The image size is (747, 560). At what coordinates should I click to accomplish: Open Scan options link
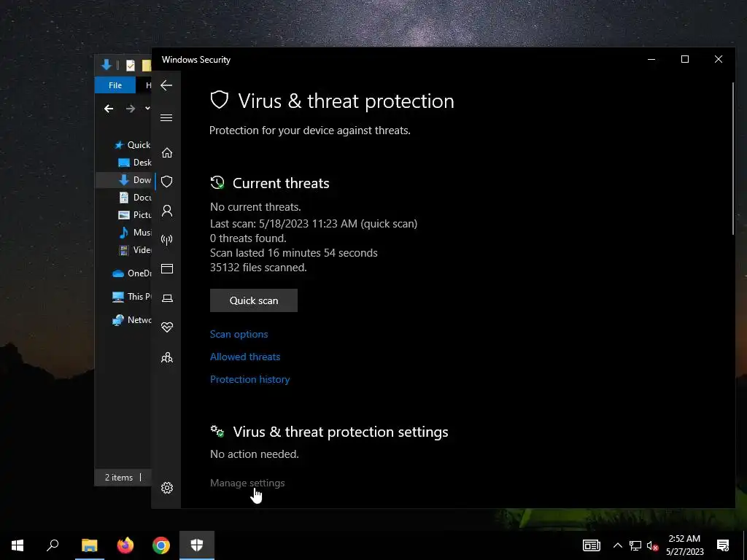[239, 334]
